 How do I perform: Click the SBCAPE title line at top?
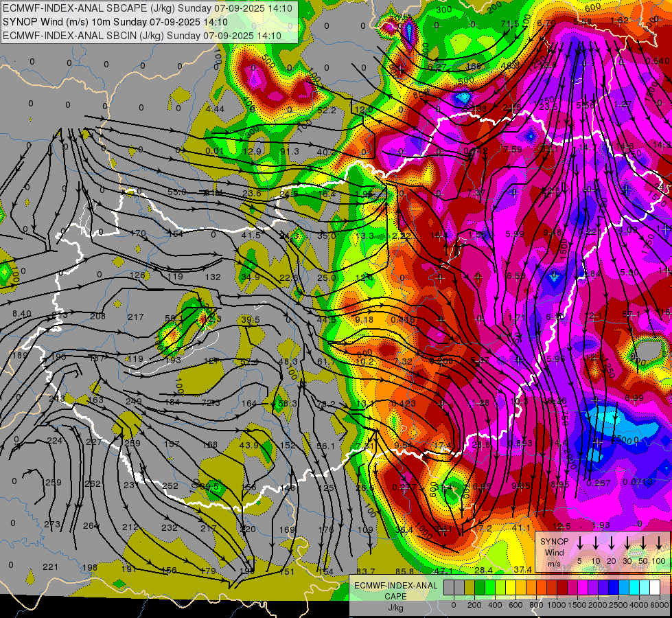point(148,8)
